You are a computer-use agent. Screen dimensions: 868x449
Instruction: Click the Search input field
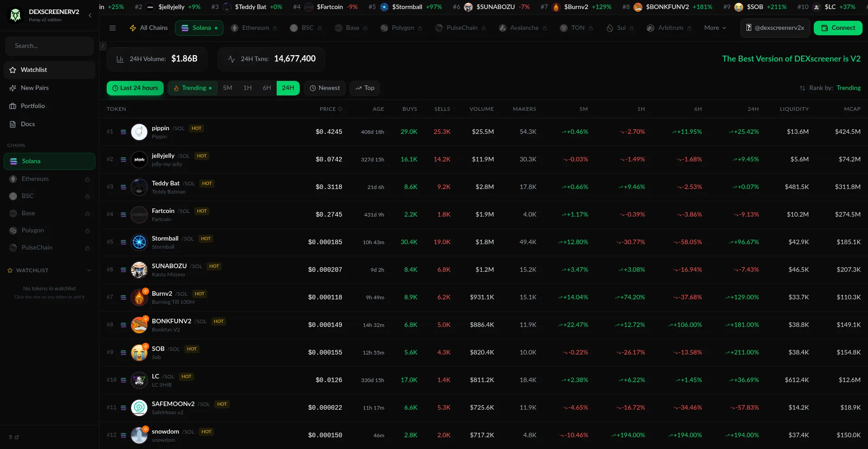tap(49, 46)
